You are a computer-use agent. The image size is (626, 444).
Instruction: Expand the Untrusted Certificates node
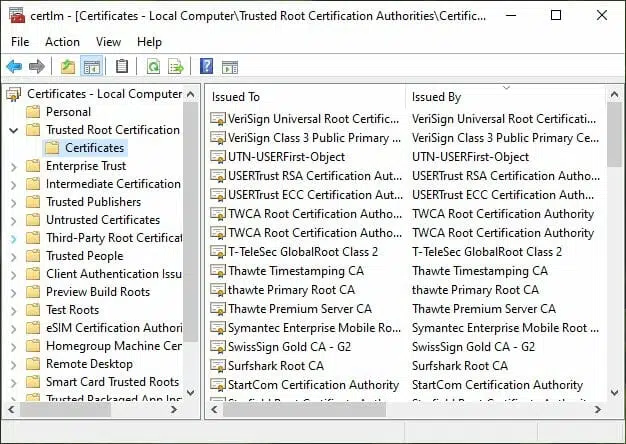[14, 220]
